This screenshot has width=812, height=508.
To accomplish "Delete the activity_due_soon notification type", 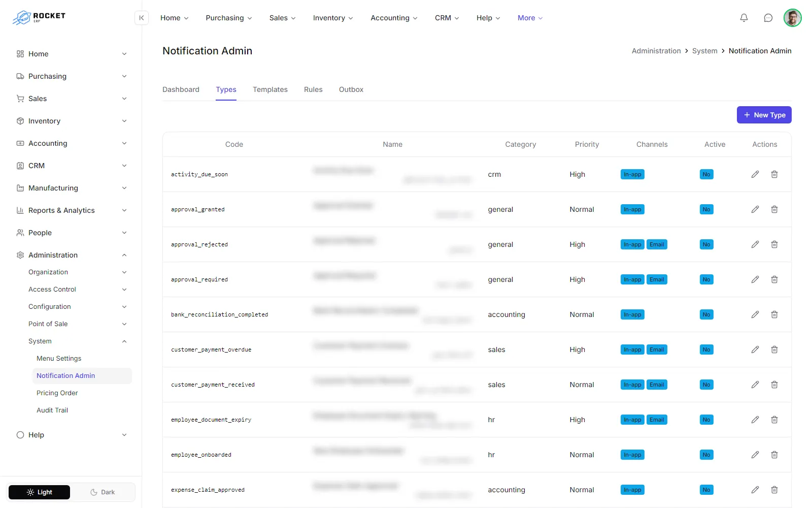I will coord(774,174).
